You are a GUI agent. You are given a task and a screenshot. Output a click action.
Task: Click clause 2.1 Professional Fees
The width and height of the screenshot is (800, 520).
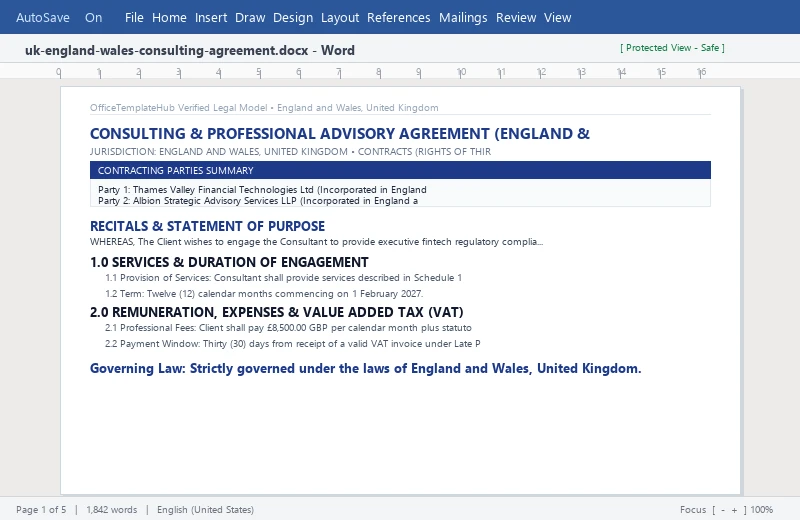point(288,328)
